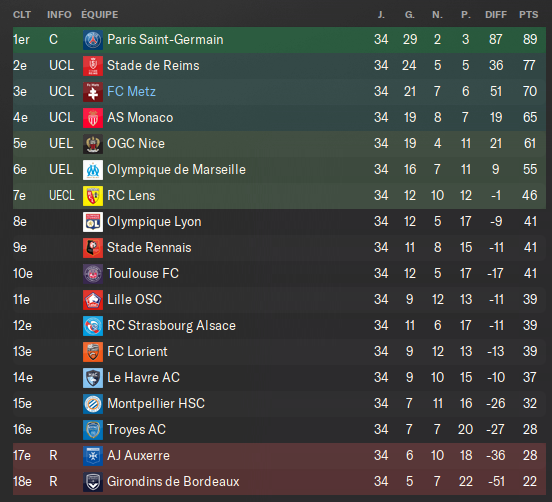This screenshot has height=502, width=552.
Task: Open the Olympique de Marseille crest
Action: point(93,170)
